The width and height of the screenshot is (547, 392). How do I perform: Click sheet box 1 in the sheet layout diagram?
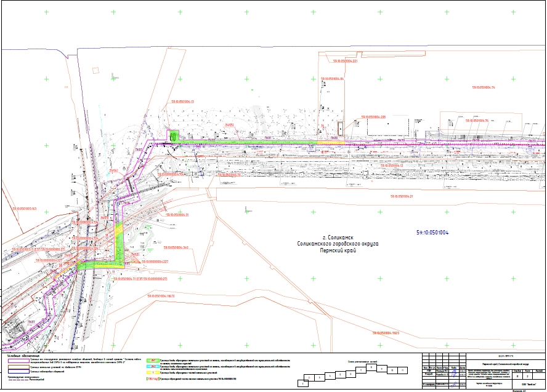point(303,383)
